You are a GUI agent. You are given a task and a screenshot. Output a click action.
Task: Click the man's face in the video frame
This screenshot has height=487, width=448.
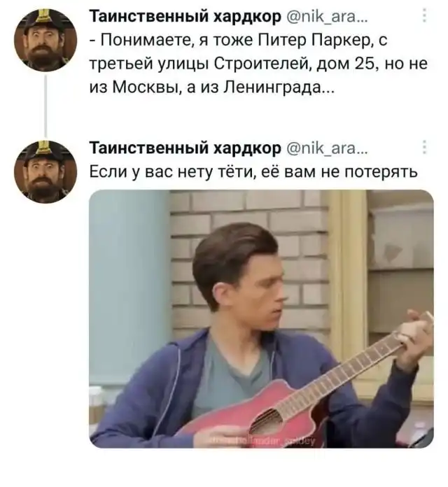tap(265, 299)
